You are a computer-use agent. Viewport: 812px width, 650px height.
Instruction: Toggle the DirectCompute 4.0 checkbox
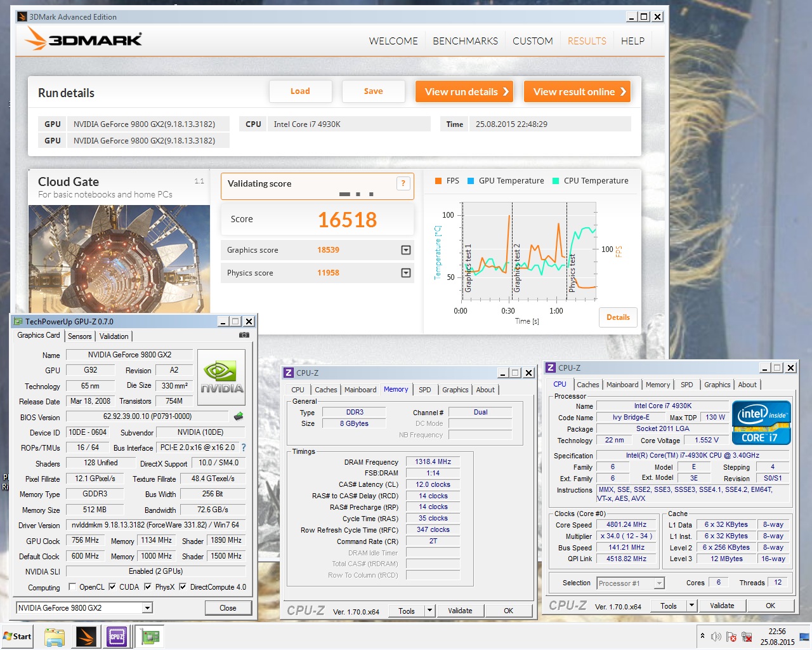click(183, 587)
